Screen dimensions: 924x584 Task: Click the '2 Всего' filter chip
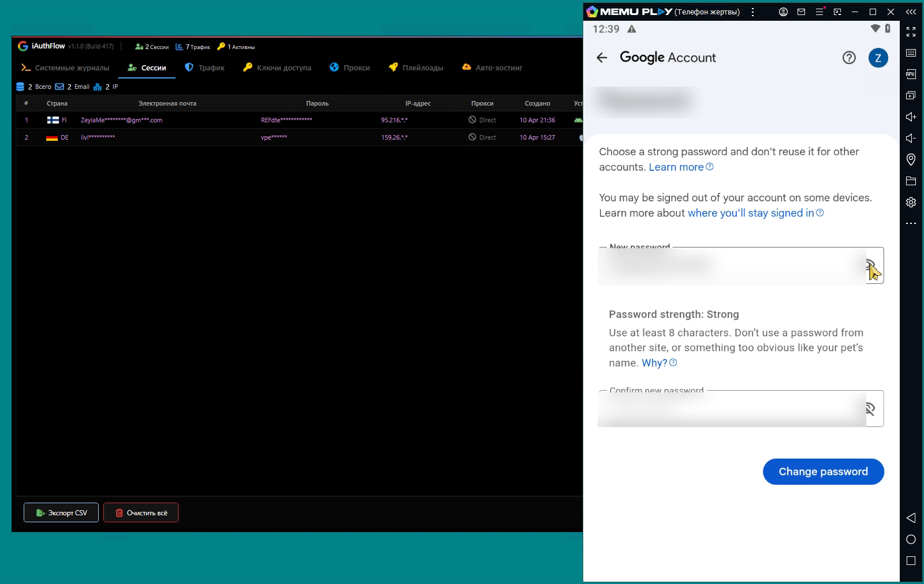click(33, 87)
